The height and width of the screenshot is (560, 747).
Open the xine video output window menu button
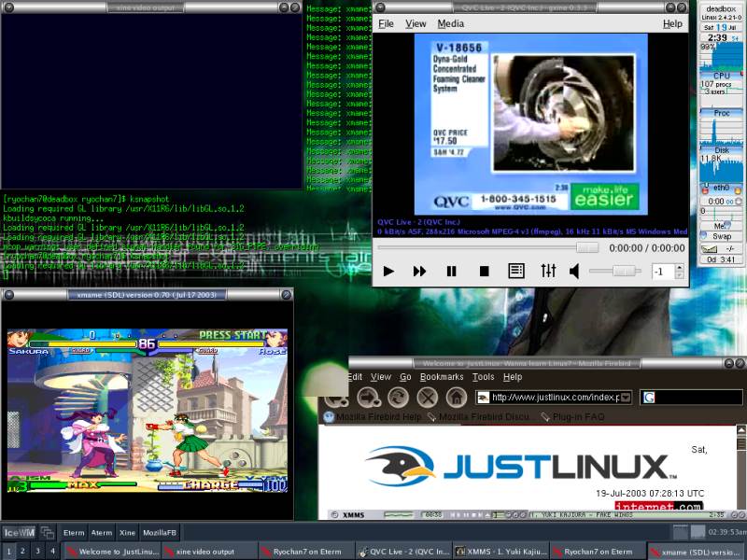[x=8, y=7]
